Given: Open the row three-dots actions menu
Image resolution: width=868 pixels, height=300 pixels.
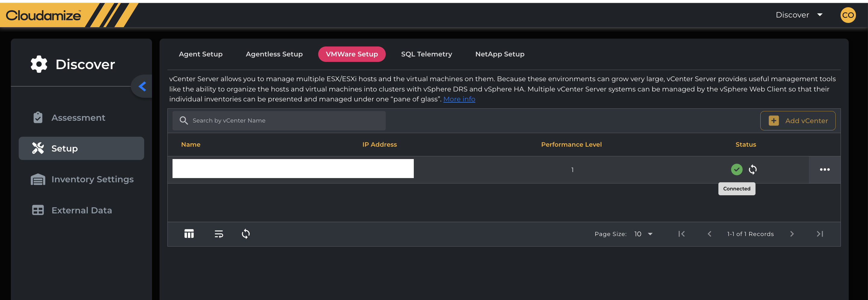Looking at the screenshot, I should pyautogui.click(x=825, y=170).
